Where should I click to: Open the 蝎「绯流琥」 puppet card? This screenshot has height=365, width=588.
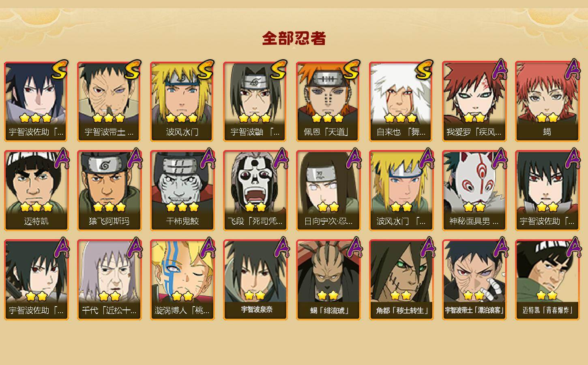click(328, 280)
